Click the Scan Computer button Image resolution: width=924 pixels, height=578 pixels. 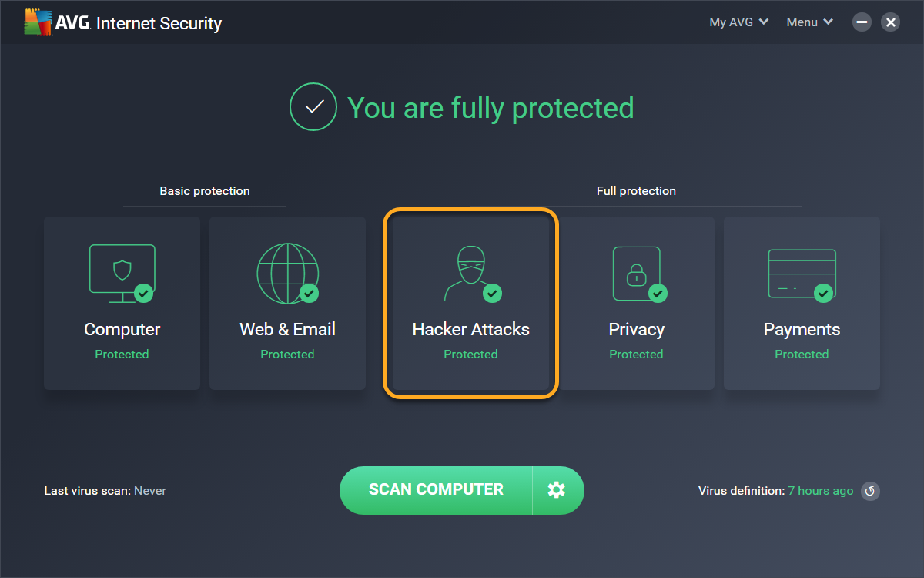[x=436, y=490]
